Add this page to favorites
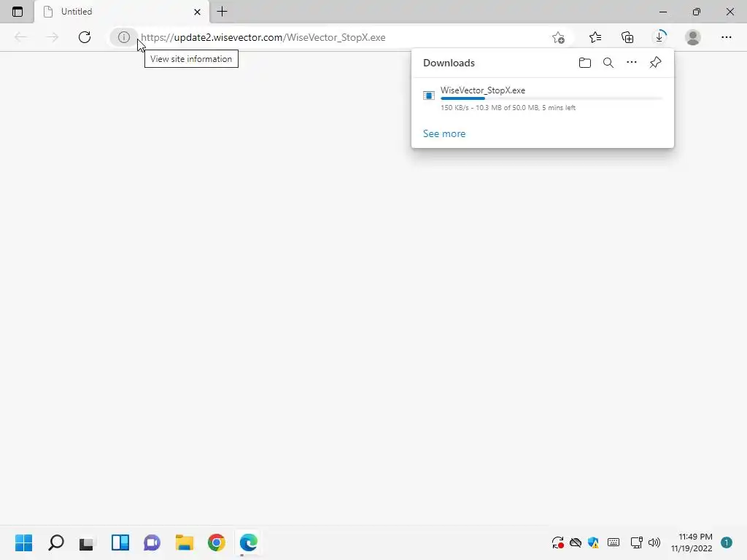This screenshot has width=747, height=560. [558, 37]
